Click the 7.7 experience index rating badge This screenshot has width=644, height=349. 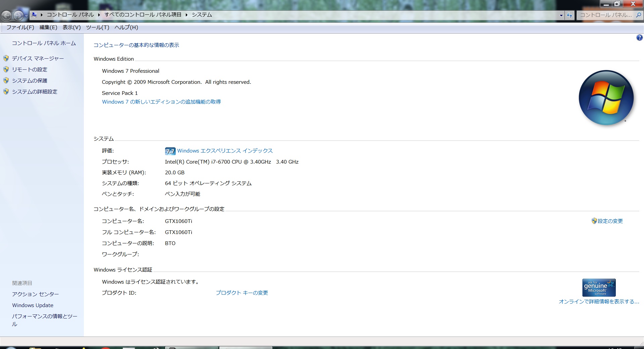[x=170, y=151]
